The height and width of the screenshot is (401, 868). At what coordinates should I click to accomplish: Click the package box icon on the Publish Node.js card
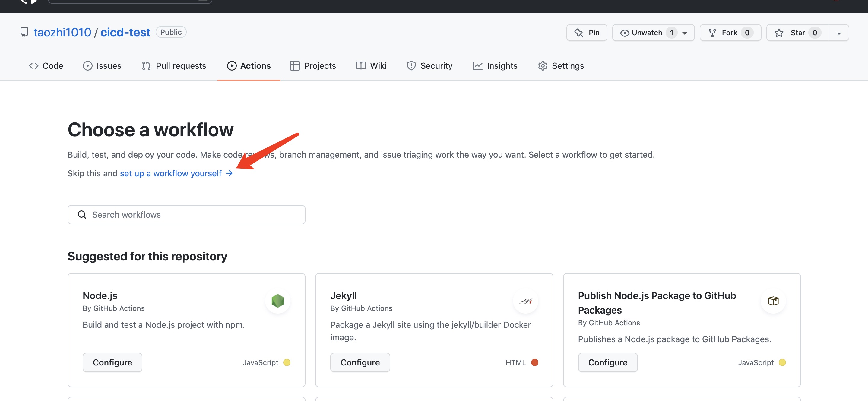[773, 301]
